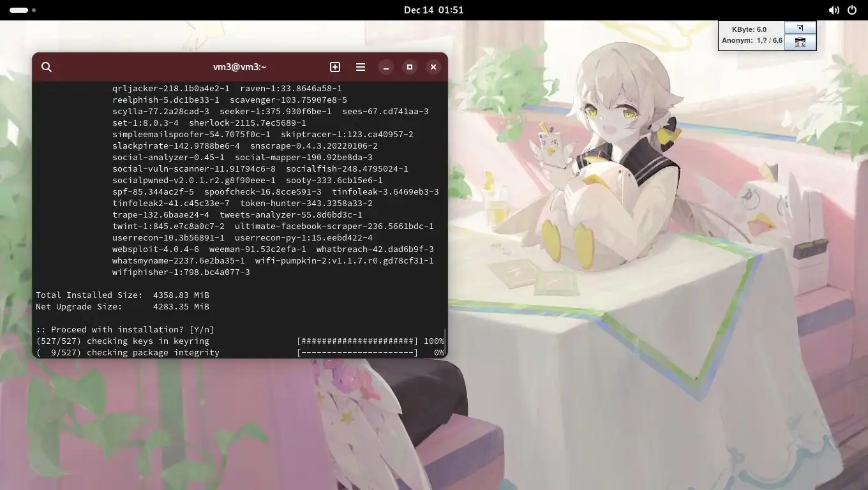Click package sherlock-2115.7ec5689-1
The height and width of the screenshot is (490, 868).
click(x=248, y=123)
